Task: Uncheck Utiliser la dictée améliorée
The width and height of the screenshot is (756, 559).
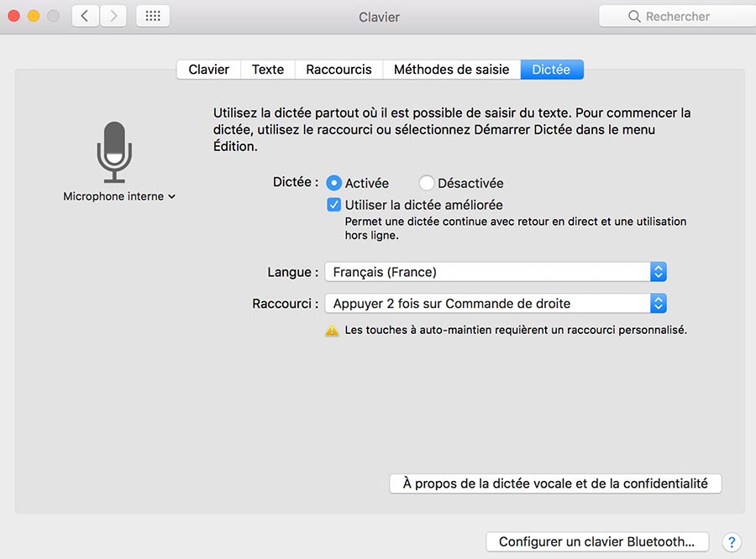Action: [334, 205]
